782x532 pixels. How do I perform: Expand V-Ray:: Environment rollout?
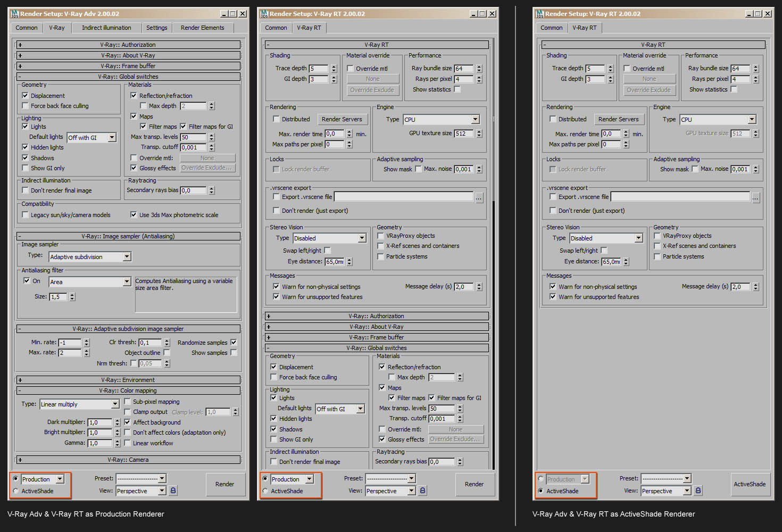pos(128,380)
